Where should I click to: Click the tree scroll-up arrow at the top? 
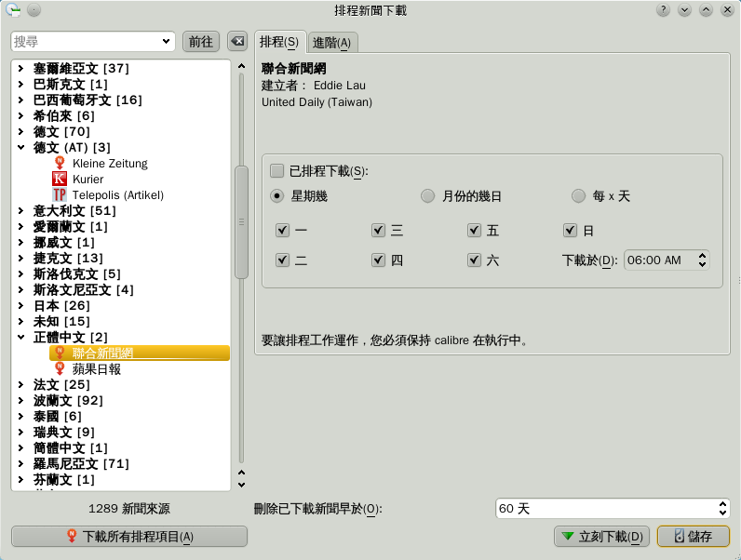coord(241,66)
